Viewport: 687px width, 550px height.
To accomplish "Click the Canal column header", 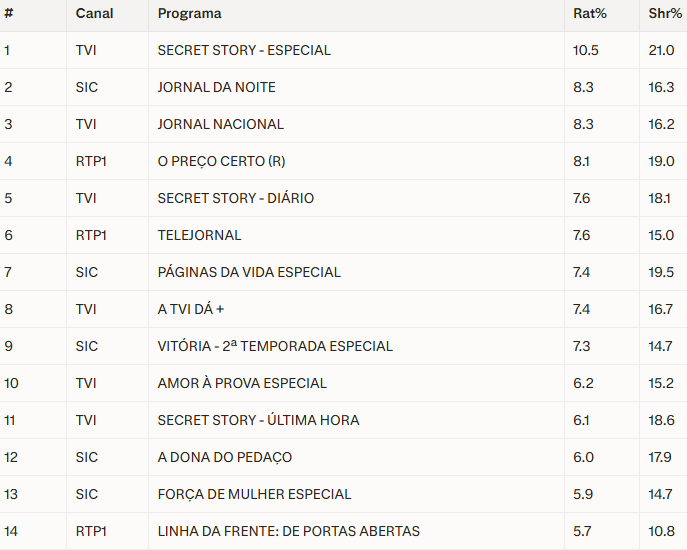I will (x=94, y=14).
